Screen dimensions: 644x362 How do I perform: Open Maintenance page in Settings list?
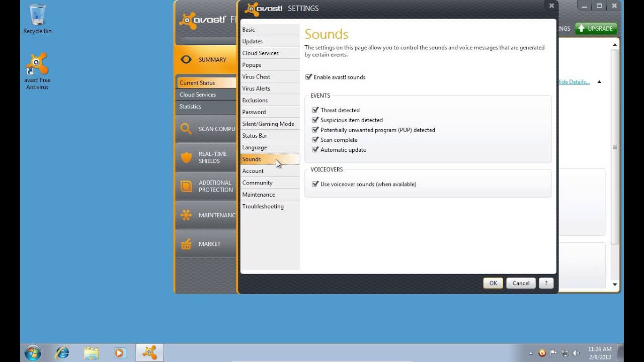click(270, 195)
